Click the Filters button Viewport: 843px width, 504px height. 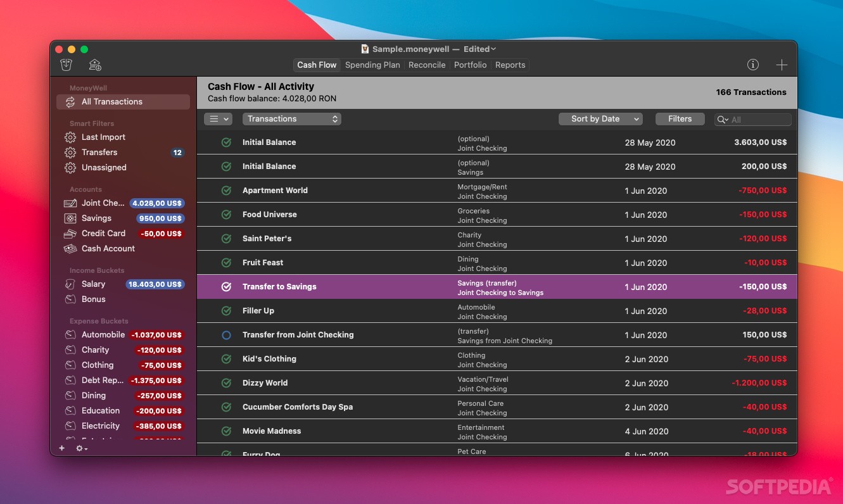[680, 118]
